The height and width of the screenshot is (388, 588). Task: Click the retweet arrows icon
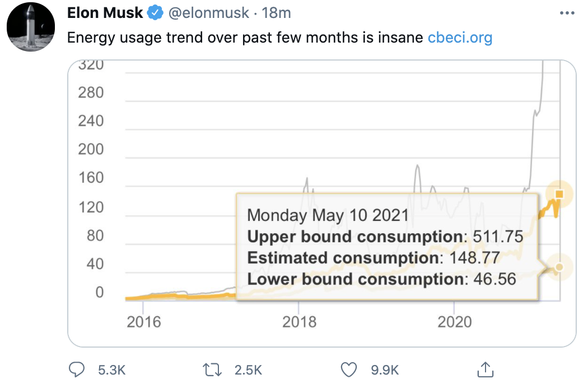pos(212,369)
